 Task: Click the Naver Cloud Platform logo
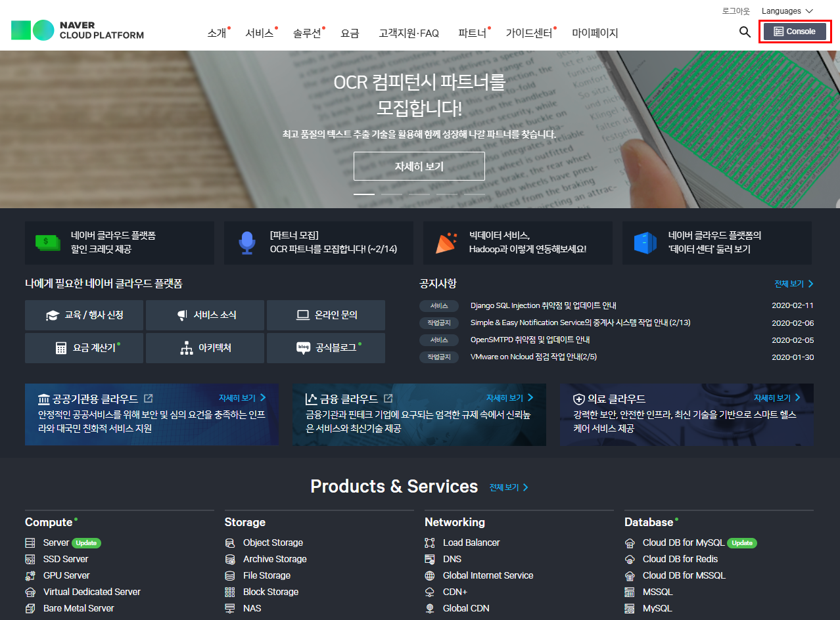tap(78, 30)
